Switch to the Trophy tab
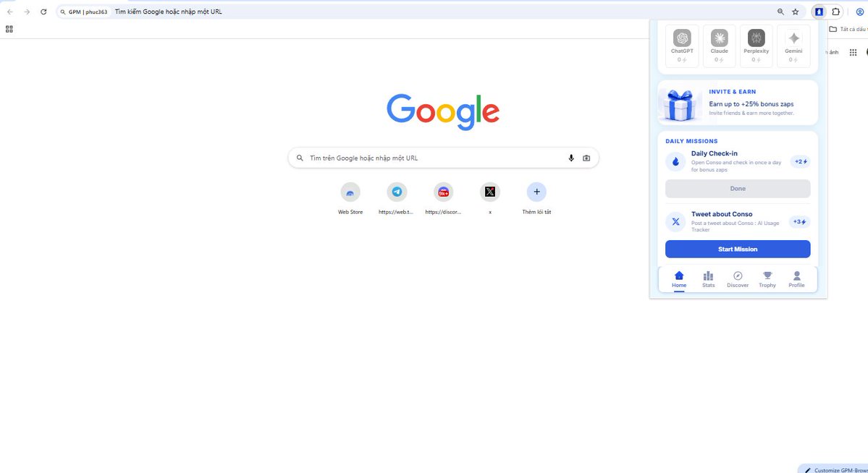 point(767,280)
